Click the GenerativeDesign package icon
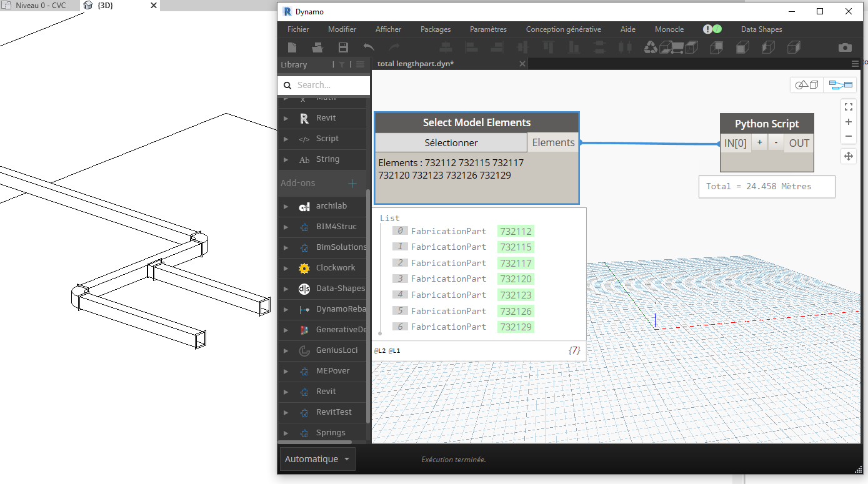Viewport: 868px width, 484px height. coord(304,330)
